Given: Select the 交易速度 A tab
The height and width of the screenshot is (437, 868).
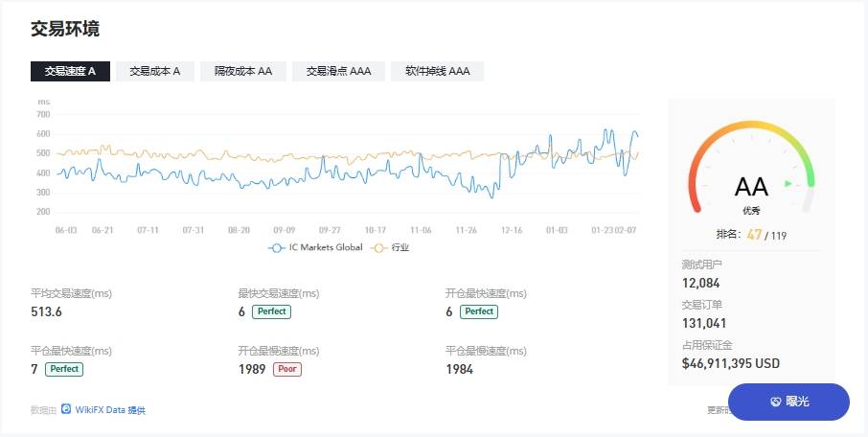Looking at the screenshot, I should point(70,72).
